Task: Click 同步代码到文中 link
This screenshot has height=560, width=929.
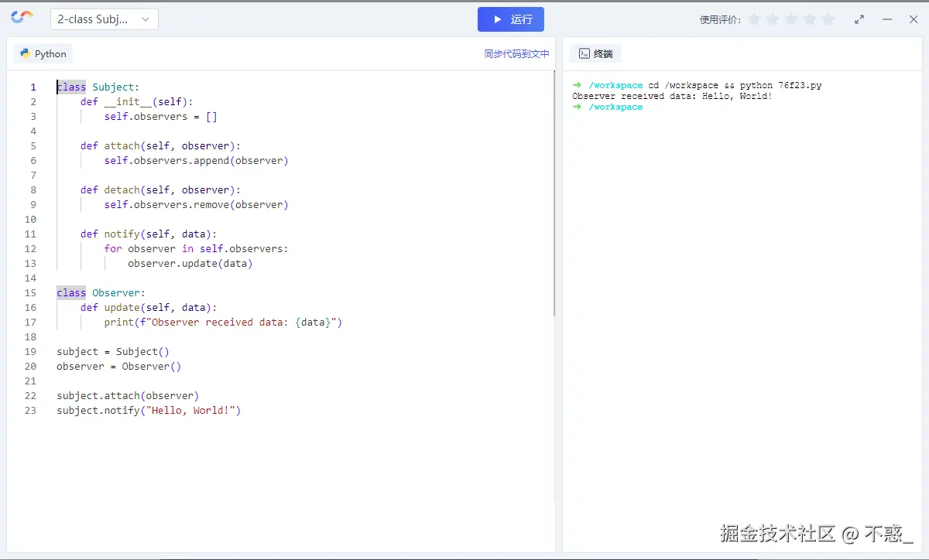Action: (x=516, y=54)
